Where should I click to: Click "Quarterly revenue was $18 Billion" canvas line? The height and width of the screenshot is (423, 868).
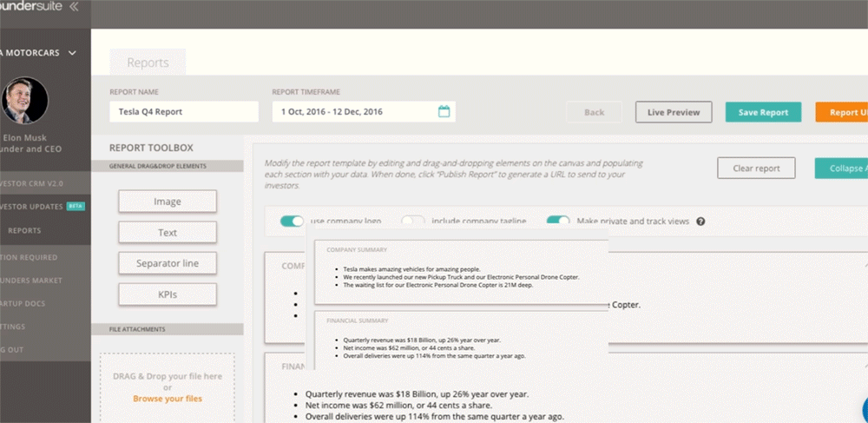click(417, 394)
